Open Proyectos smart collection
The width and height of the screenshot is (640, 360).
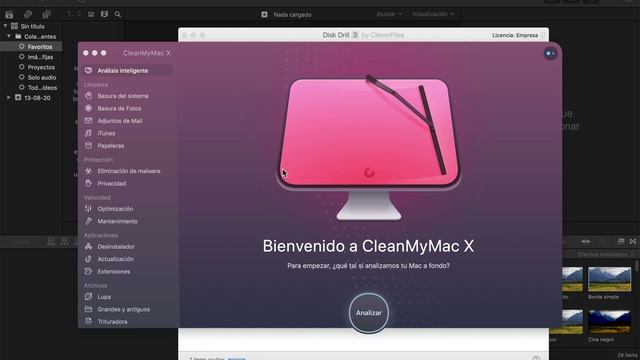click(x=41, y=67)
